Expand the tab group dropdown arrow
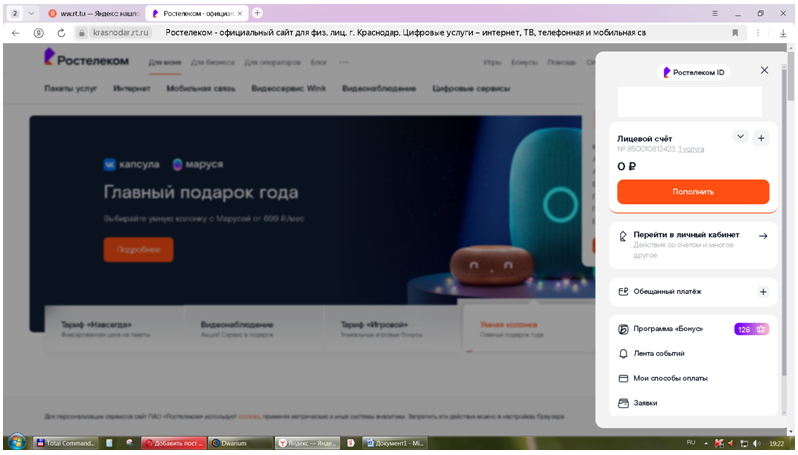 pyautogui.click(x=31, y=14)
